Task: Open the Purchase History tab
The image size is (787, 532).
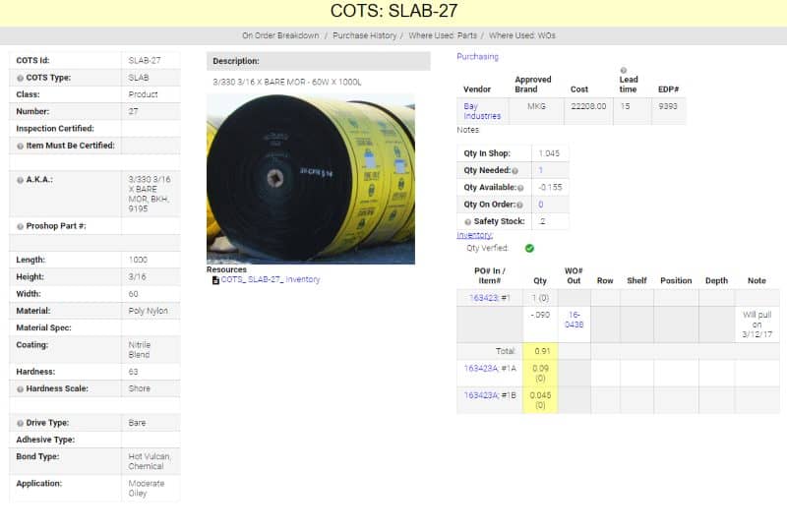Action: point(364,35)
